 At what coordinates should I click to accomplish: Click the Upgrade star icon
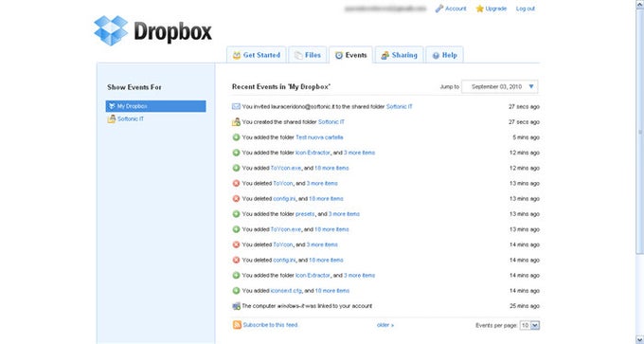click(479, 9)
